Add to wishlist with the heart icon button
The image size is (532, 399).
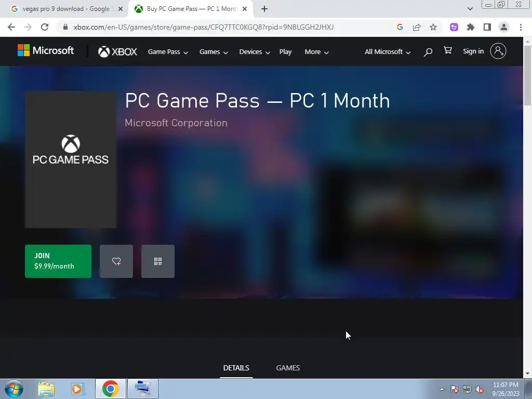tap(116, 261)
